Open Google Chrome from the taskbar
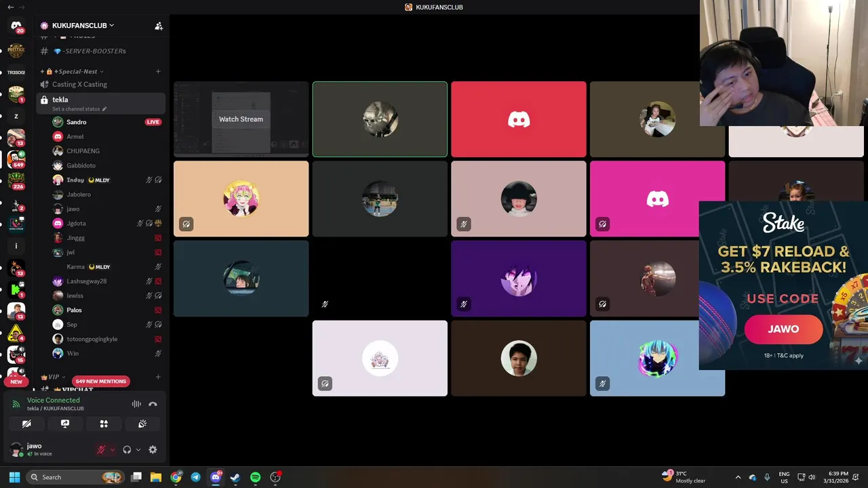The height and width of the screenshot is (488, 868). tap(176, 477)
